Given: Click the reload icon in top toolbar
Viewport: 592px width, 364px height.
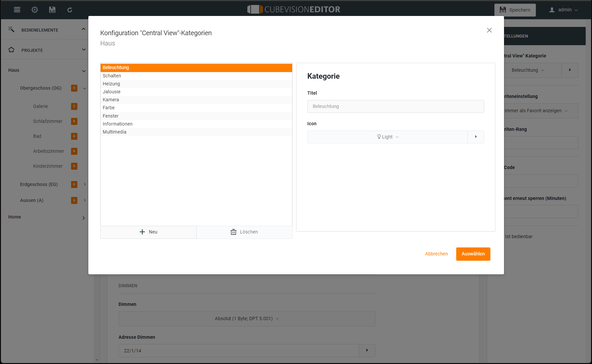Looking at the screenshot, I should click(70, 10).
